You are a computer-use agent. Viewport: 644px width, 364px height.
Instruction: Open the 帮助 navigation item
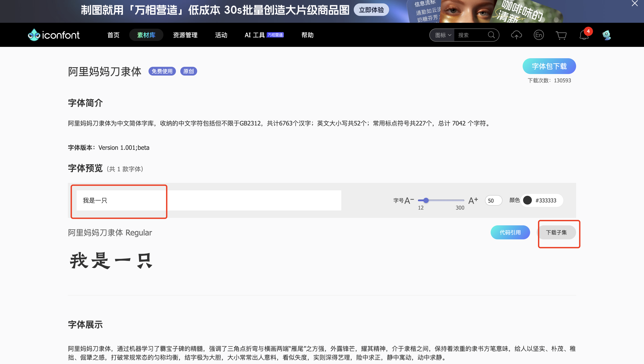point(307,35)
